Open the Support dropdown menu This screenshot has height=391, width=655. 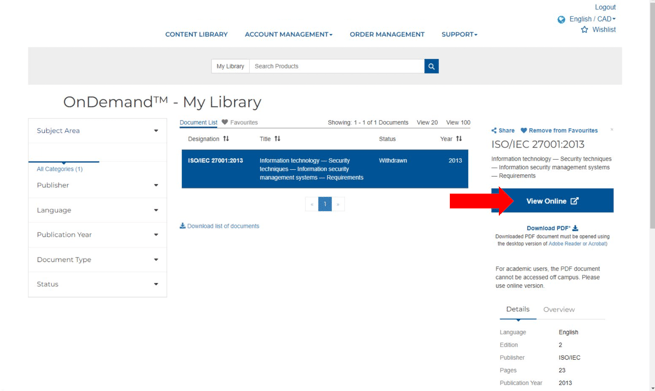(459, 34)
